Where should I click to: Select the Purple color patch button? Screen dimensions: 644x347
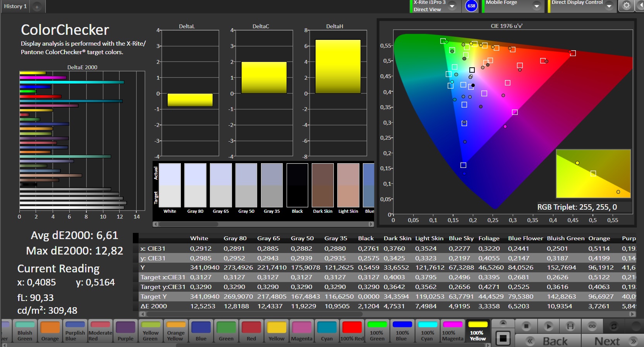tap(125, 331)
